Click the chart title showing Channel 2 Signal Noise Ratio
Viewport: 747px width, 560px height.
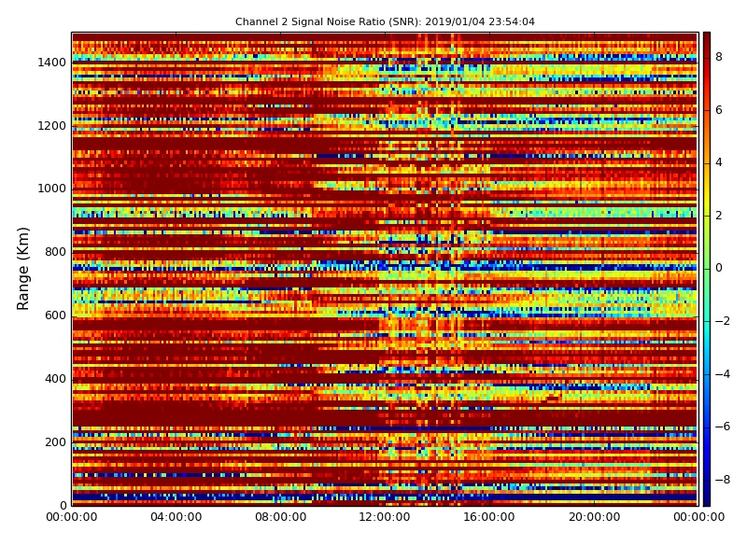click(385, 21)
